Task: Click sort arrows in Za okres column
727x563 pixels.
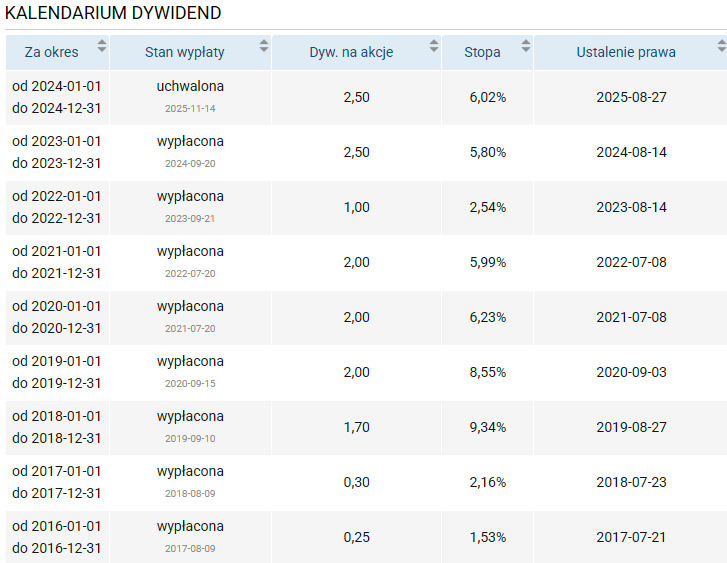Action: 101,46
